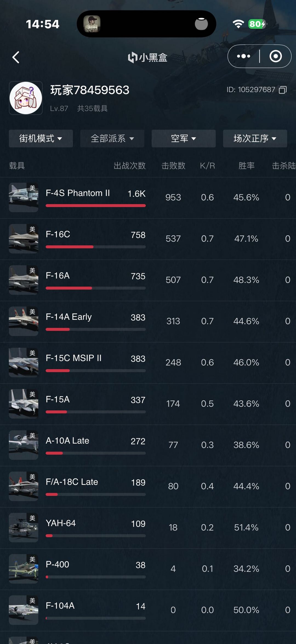Tap the player avatar picture
Viewport: 296px width, 644px height.
coord(26,98)
